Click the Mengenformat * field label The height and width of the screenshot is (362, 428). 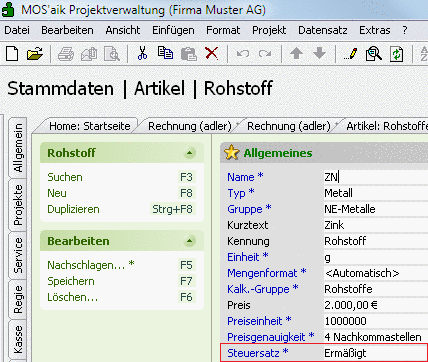[x=267, y=273]
